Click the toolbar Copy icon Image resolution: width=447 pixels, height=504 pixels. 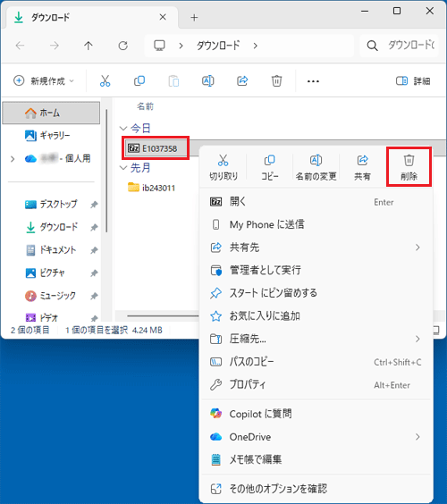pos(139,81)
